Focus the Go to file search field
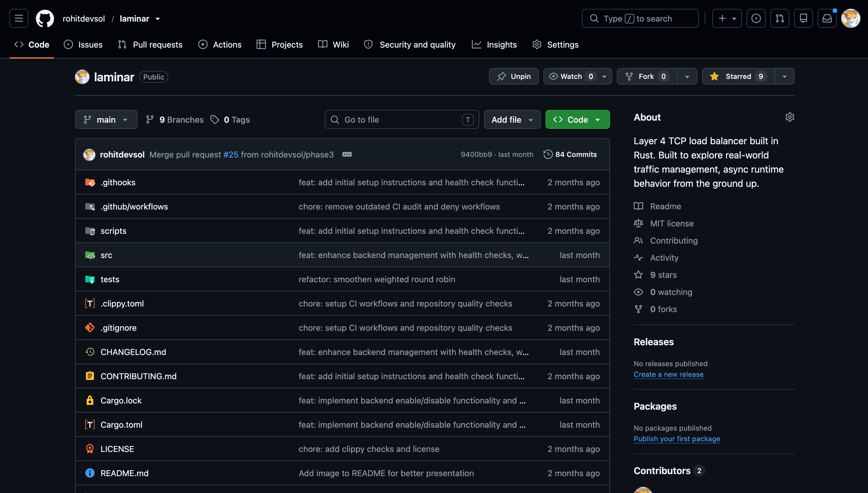 coord(402,119)
